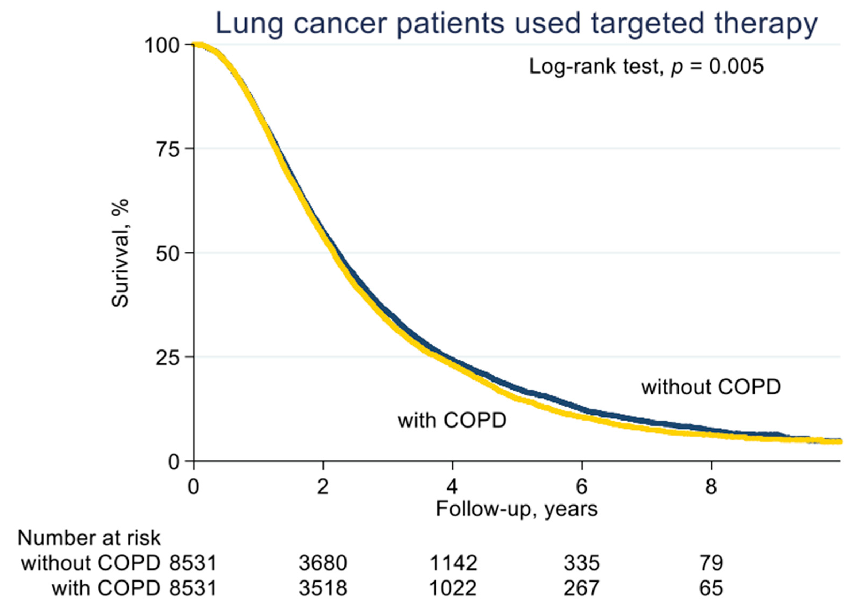Viewport: 862px width, 616px height.
Task: Click the 75 tick on the y-axis
Action: pos(168,150)
